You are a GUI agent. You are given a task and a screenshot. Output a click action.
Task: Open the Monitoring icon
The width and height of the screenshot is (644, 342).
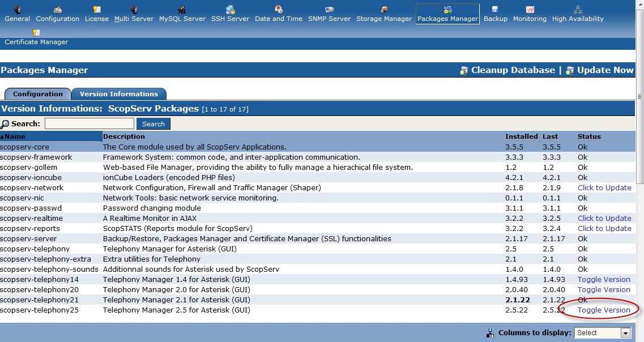coord(530,9)
